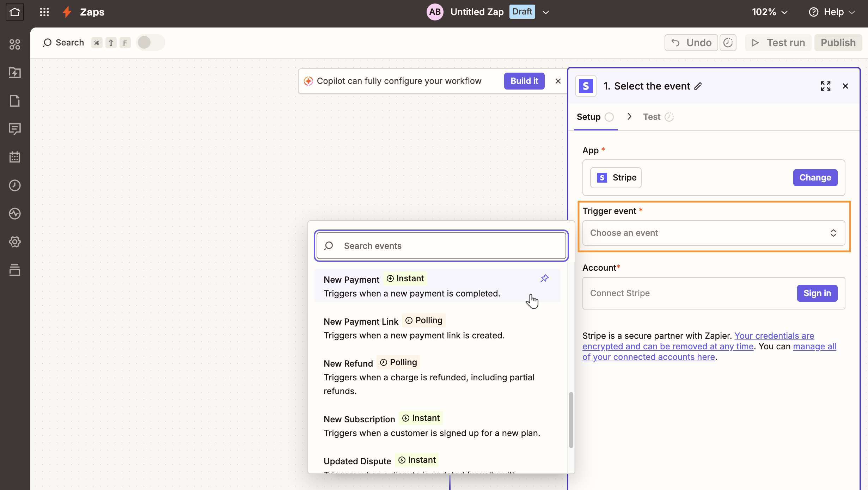Click the Stripe logo in panel header

point(586,86)
